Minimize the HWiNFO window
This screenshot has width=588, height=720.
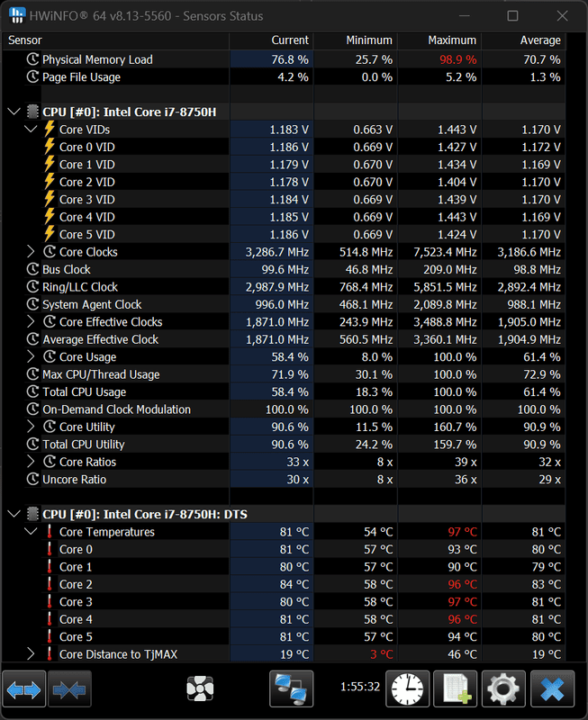pos(465,16)
